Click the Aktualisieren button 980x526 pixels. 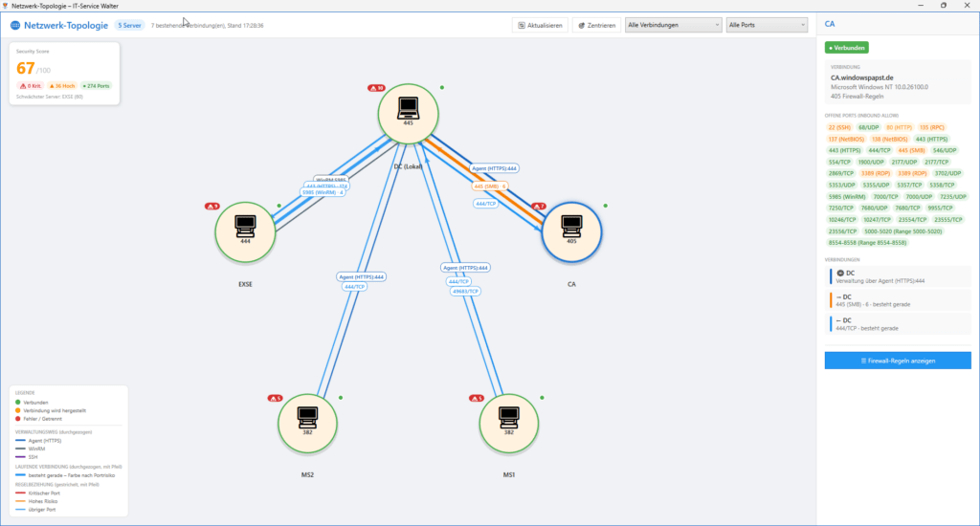point(540,25)
